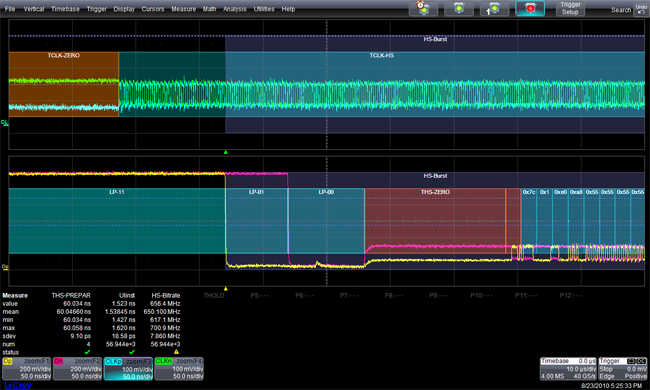The width and height of the screenshot is (650, 390).
Task: Open the Display menu
Action: point(124,9)
